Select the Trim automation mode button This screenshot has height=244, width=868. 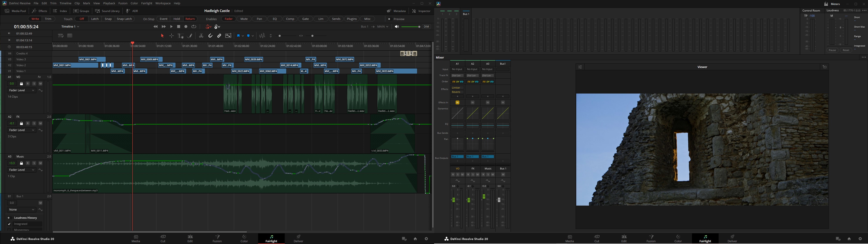[x=48, y=19]
